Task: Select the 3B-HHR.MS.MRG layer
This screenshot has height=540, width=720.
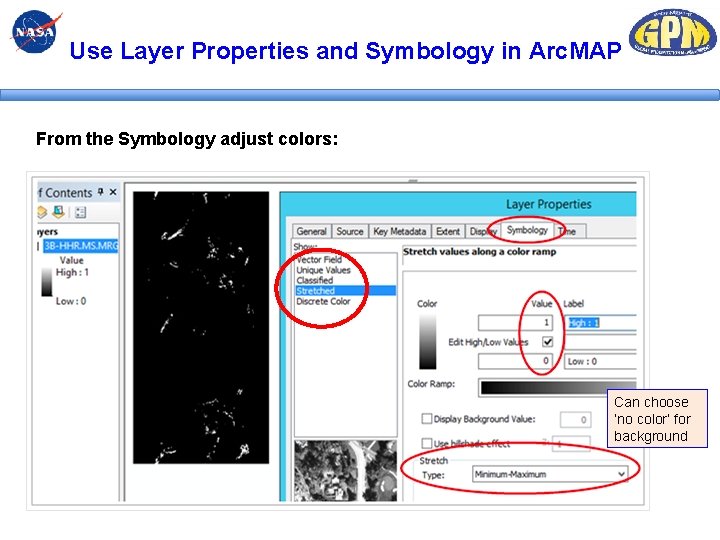Action: [81, 246]
